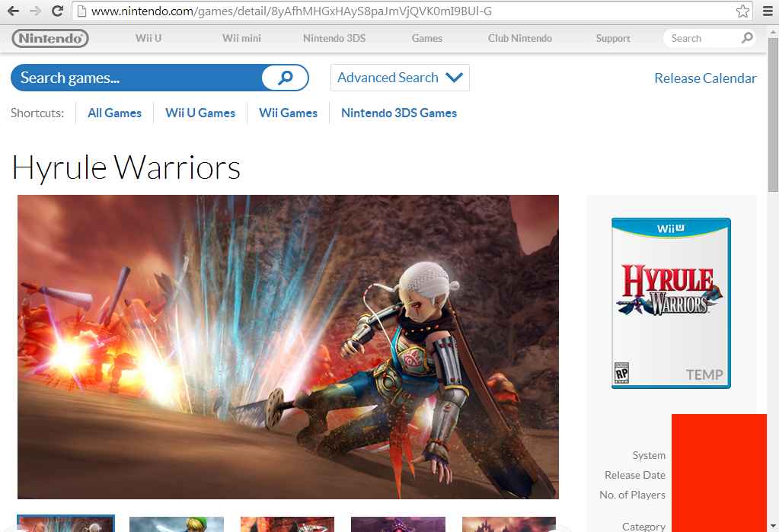The width and height of the screenshot is (779, 532).
Task: Reload the page with the refresh icon
Action: (x=57, y=11)
